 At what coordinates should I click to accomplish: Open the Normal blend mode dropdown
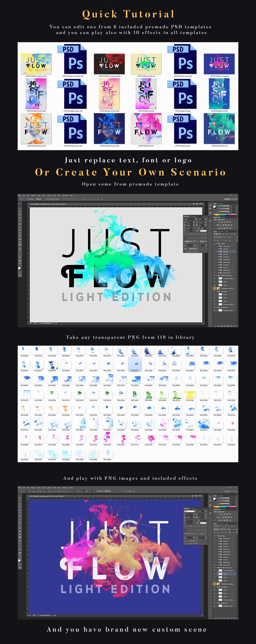click(219, 529)
